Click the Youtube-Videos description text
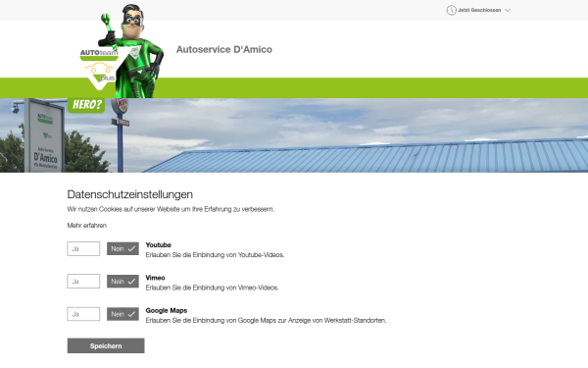The height and width of the screenshot is (368, 588). [x=215, y=255]
